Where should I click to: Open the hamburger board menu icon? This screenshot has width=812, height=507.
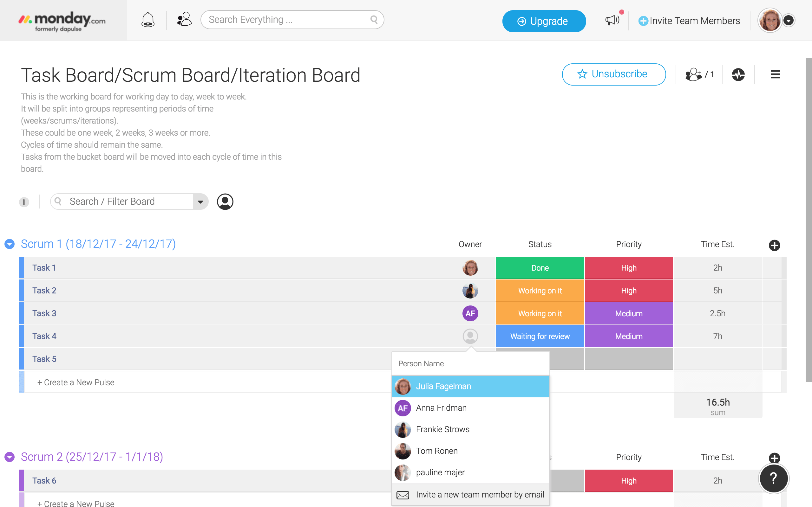pos(775,74)
